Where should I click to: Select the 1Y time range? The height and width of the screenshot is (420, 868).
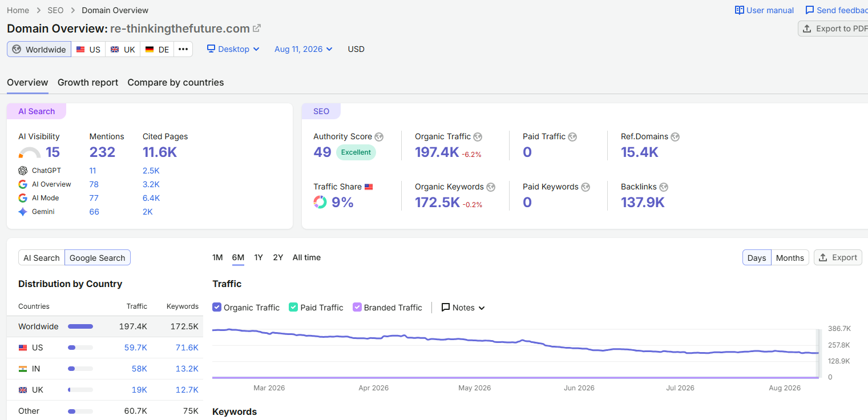[259, 257]
